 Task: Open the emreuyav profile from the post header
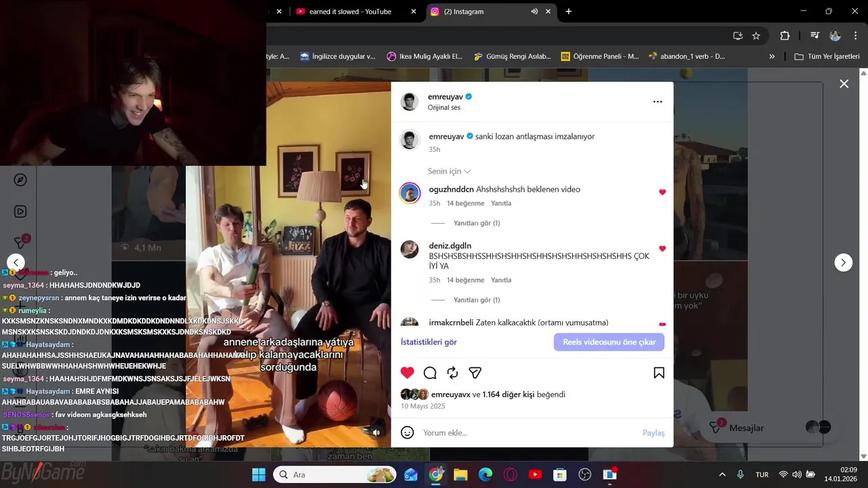[x=445, y=97]
